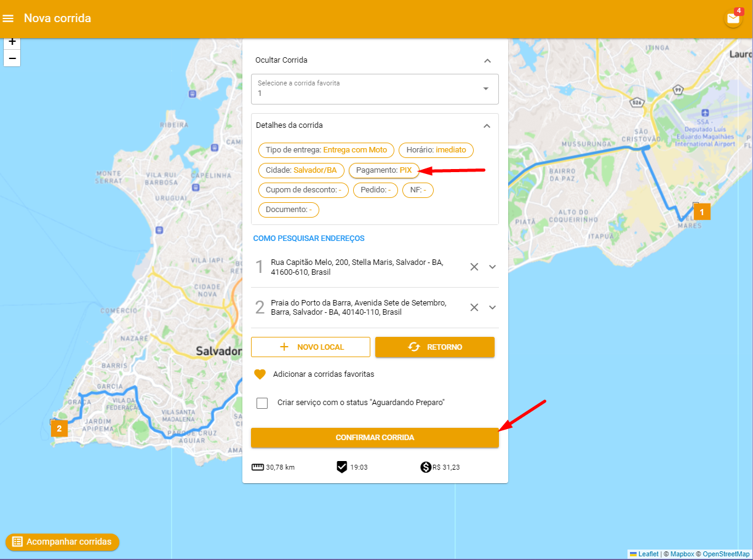Zoom in on the map
Screen dimensions: 753x560
12,42
